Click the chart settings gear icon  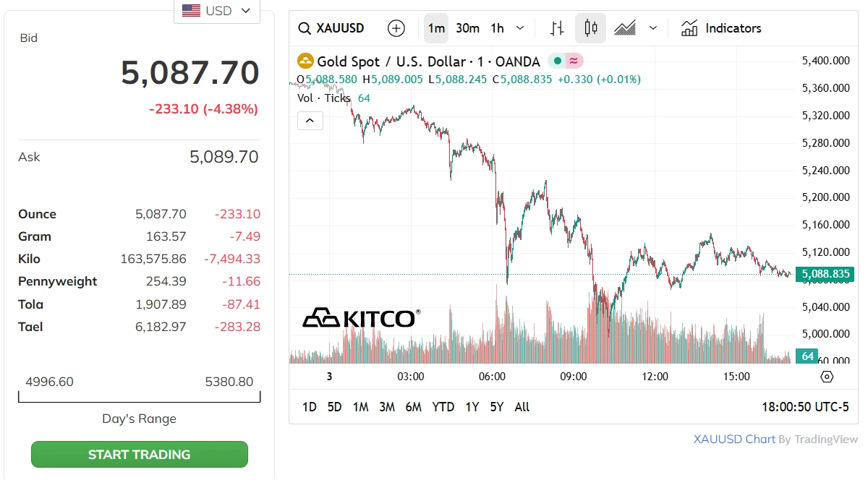[x=827, y=377]
